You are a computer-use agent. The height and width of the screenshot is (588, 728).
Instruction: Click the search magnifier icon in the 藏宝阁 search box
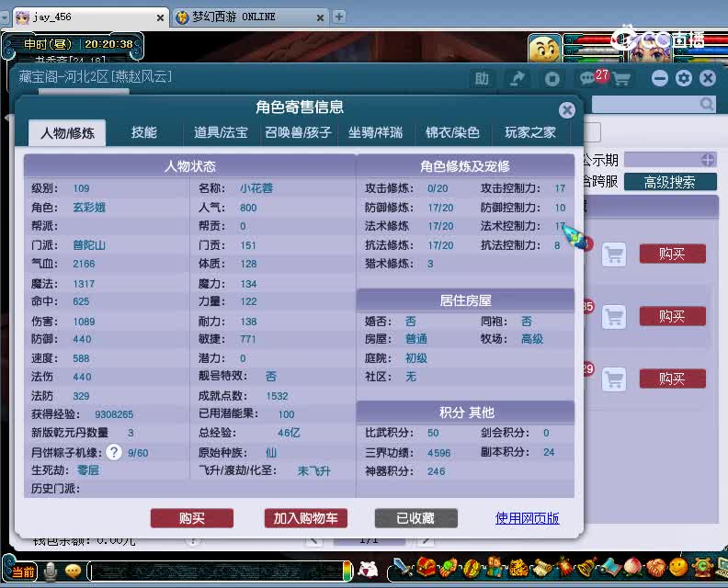click(707, 104)
